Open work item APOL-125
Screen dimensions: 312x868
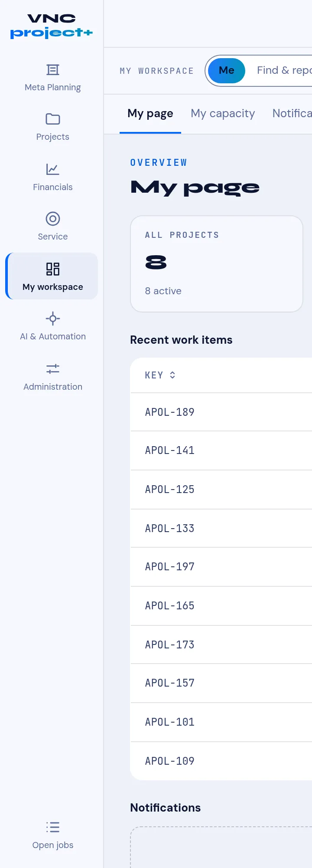click(170, 489)
